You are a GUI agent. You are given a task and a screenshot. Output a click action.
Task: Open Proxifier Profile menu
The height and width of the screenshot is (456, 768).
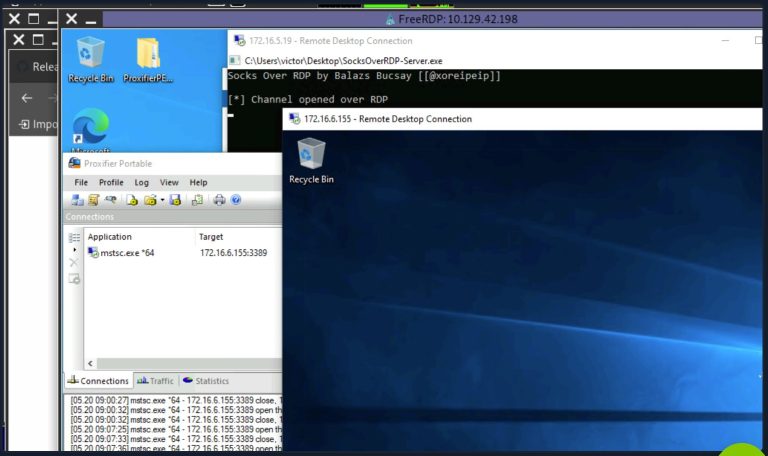click(111, 182)
